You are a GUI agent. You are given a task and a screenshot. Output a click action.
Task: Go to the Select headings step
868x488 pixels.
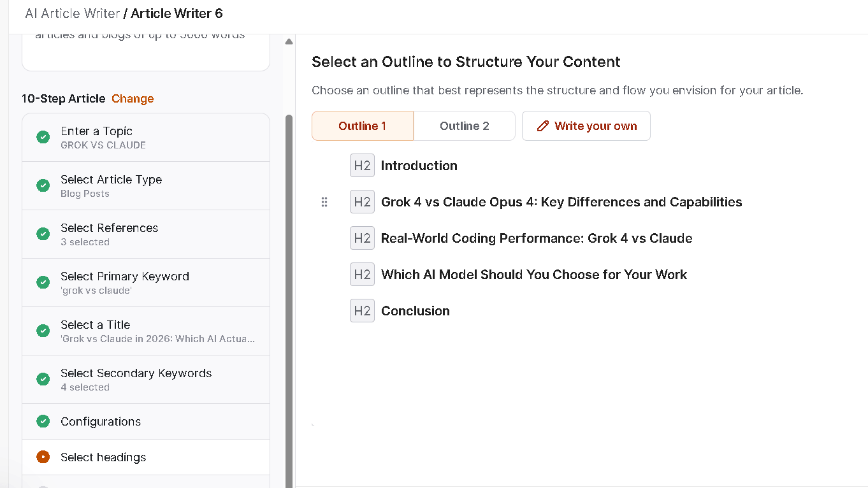(146, 457)
